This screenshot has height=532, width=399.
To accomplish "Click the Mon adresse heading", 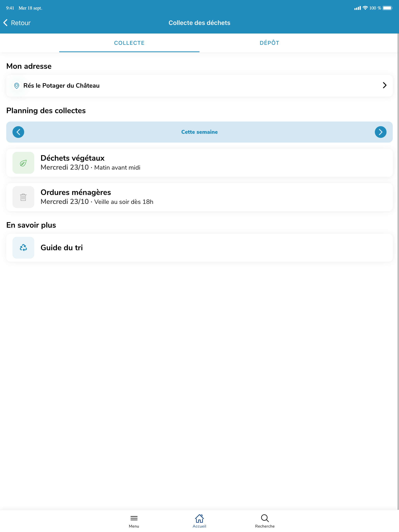I will click(29, 66).
